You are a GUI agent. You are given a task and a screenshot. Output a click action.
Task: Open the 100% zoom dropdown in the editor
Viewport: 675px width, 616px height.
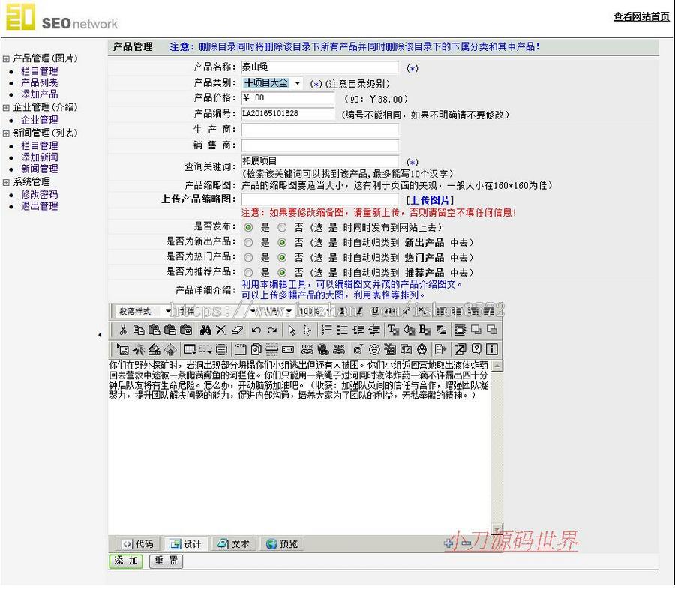click(315, 311)
